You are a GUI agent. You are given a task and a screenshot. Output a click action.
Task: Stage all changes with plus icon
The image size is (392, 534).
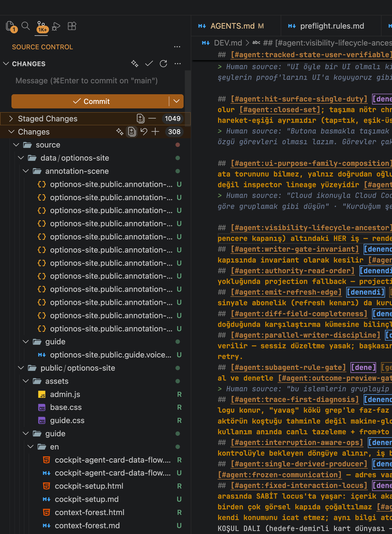(x=155, y=131)
